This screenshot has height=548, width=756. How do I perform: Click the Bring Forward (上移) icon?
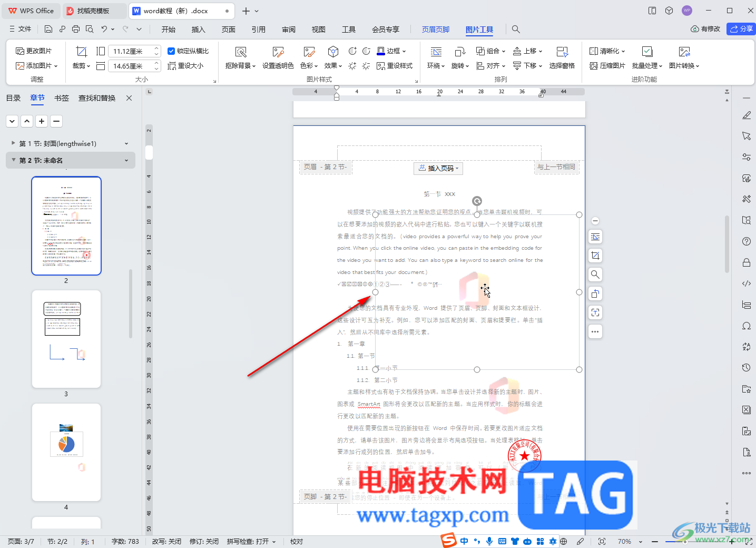(x=517, y=51)
